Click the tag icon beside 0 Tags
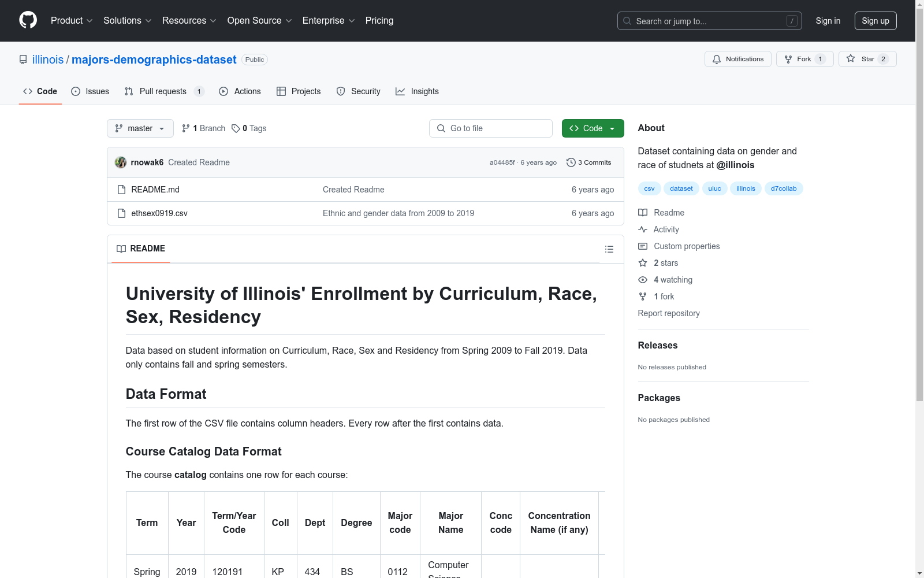The width and height of the screenshot is (924, 578). [x=236, y=128]
